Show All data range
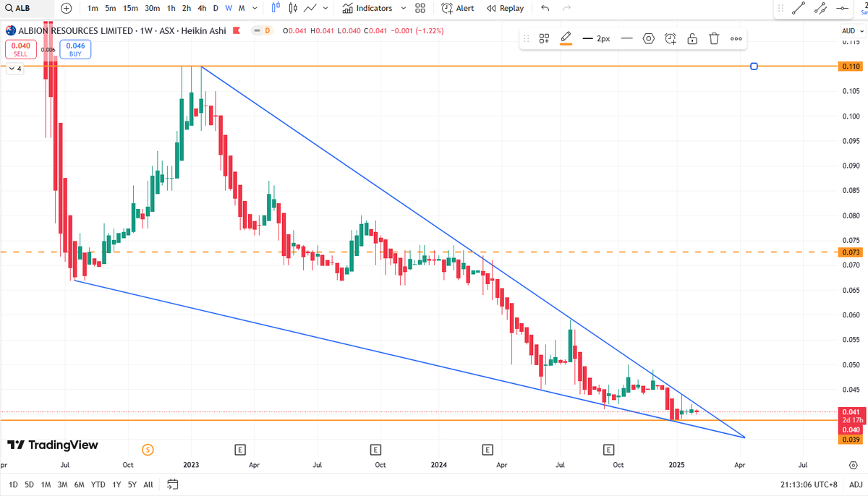 coord(148,484)
